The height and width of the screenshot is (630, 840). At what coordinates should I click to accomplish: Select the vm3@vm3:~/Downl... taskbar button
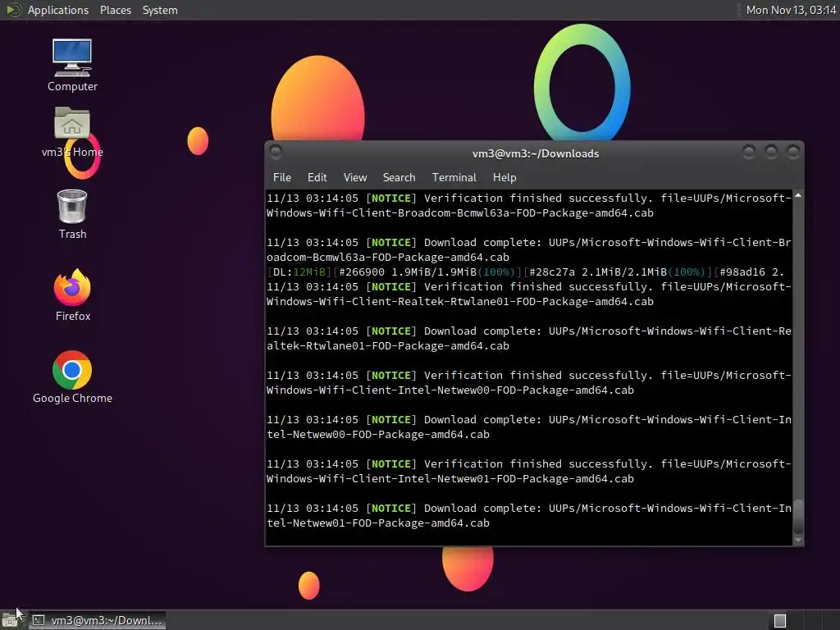98,620
